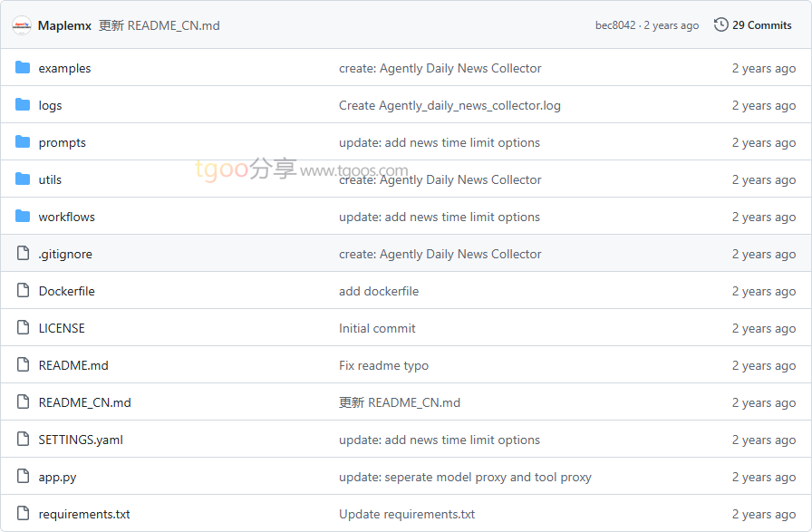Open the 'add dockerfile' commit message

coord(379,291)
